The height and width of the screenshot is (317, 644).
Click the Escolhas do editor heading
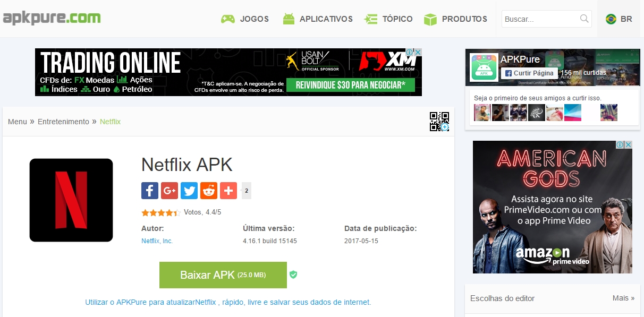[502, 298]
